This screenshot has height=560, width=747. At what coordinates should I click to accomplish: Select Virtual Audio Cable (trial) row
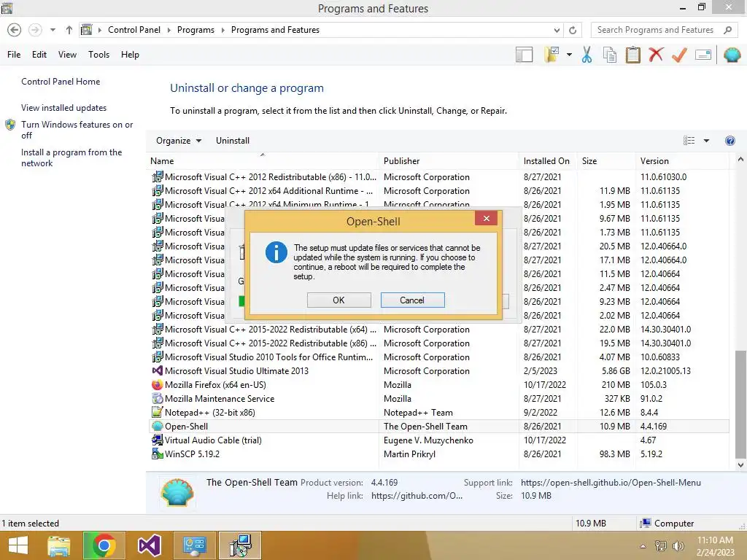point(438,440)
